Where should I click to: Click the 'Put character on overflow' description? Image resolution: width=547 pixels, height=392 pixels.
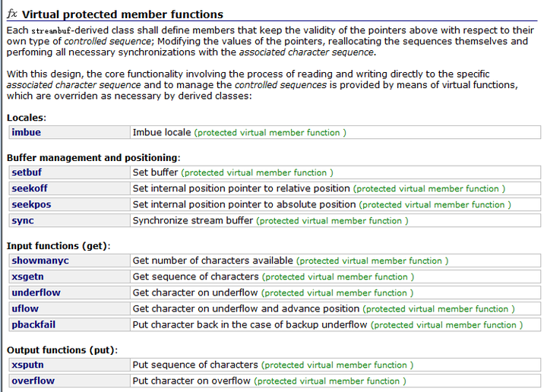pos(192,381)
